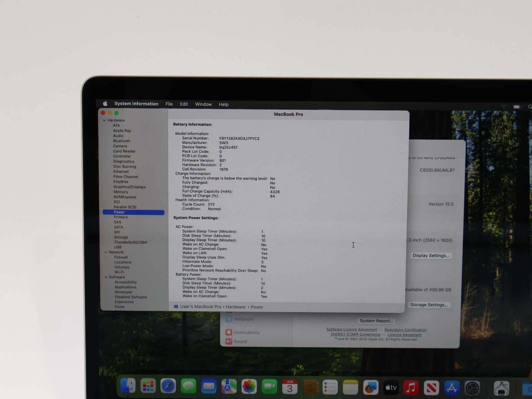Select Apple Pay in the sidebar
532x399 pixels.
click(x=122, y=131)
